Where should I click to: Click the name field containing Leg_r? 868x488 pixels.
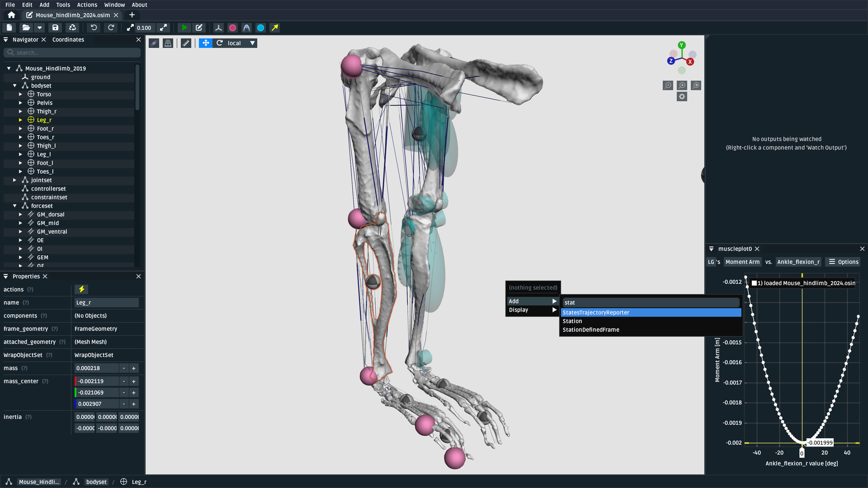click(106, 303)
